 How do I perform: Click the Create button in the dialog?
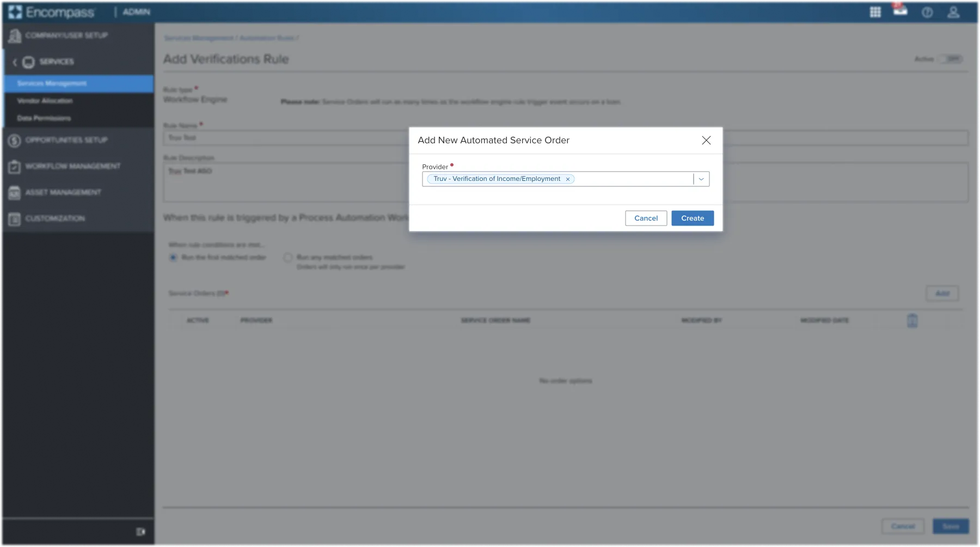point(693,218)
